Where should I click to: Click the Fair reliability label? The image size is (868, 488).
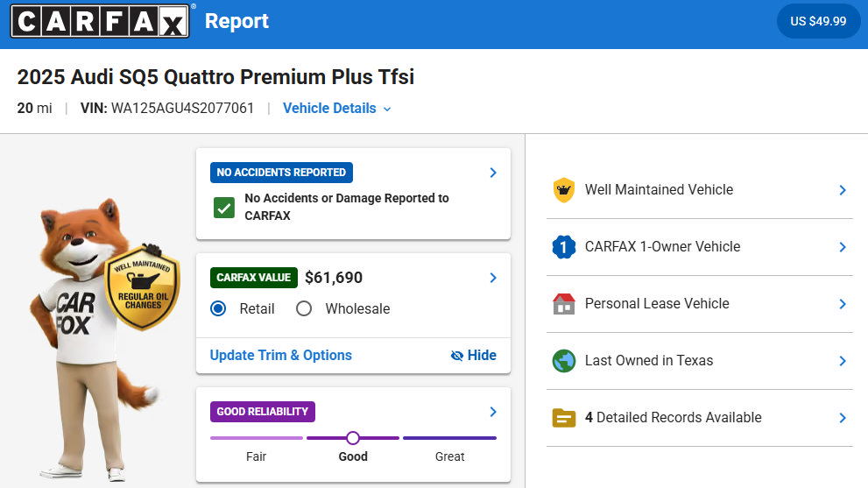pos(257,457)
